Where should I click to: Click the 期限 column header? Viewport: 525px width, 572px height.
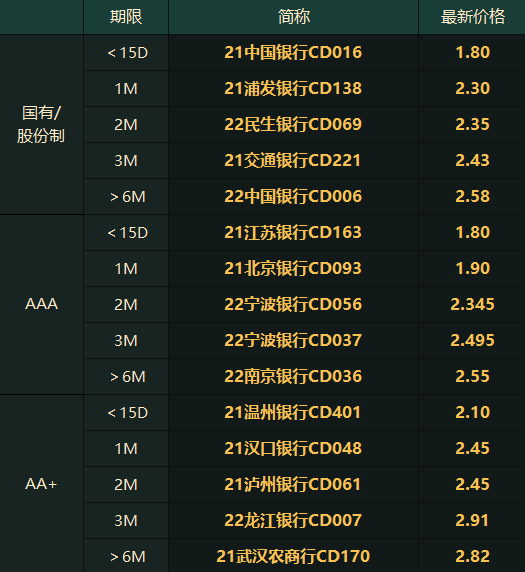pos(126,17)
